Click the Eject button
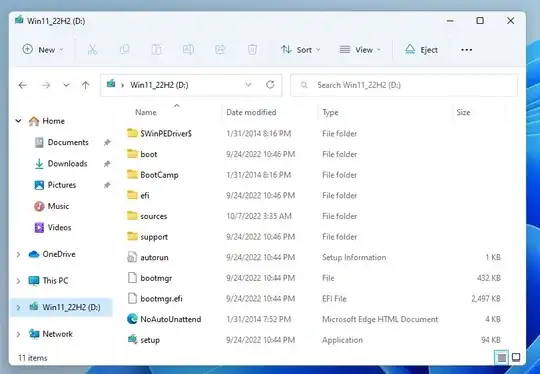This screenshot has height=374, width=540. [421, 50]
